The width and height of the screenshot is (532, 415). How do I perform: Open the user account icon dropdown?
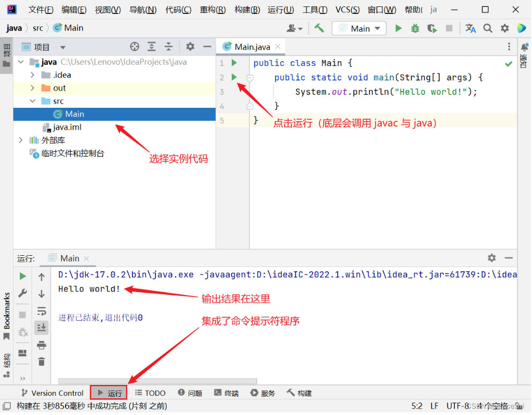tap(294, 28)
